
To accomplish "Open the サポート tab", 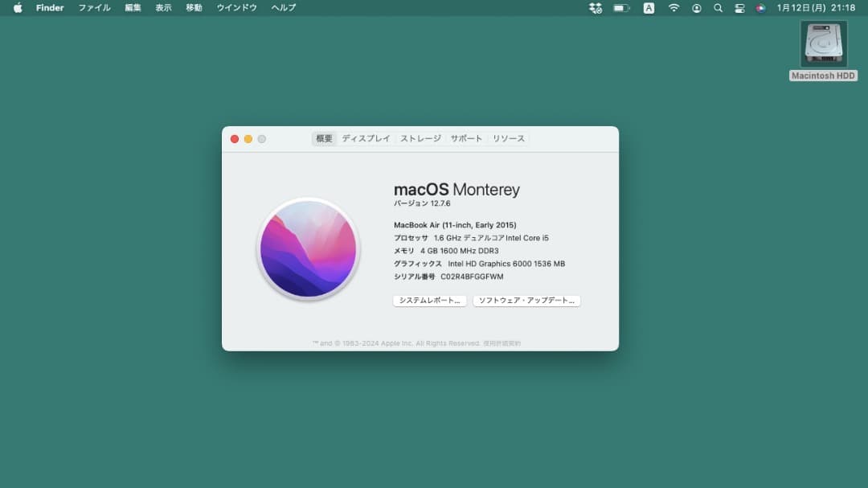I will click(x=466, y=138).
